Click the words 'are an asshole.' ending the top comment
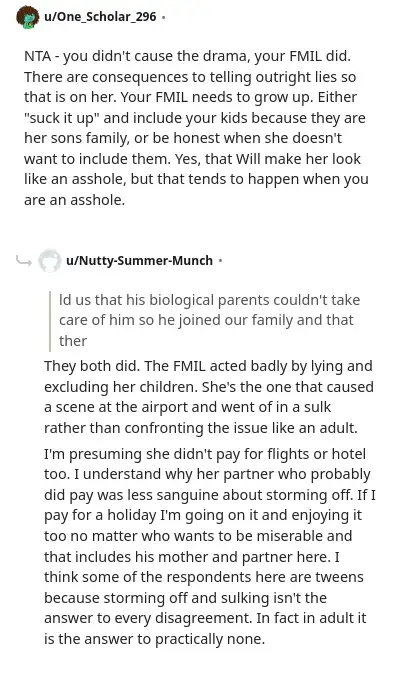Screen dimensions: 400x674 pos(74,200)
